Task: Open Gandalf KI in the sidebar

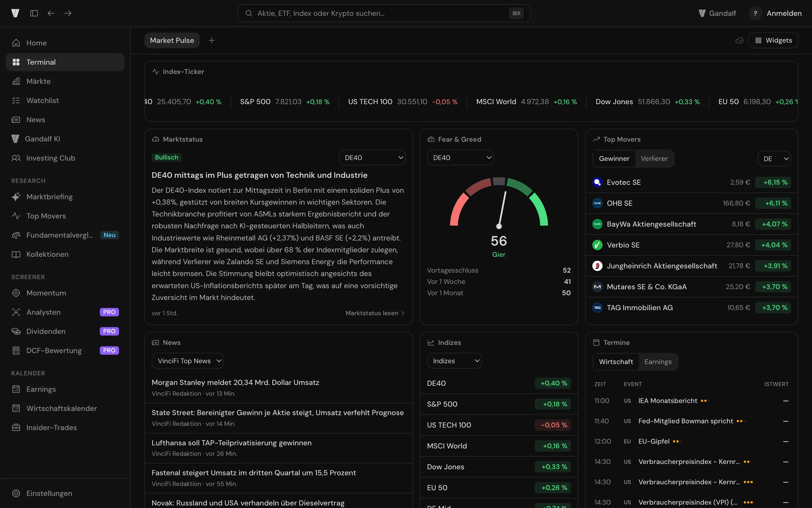Action: click(x=65, y=139)
